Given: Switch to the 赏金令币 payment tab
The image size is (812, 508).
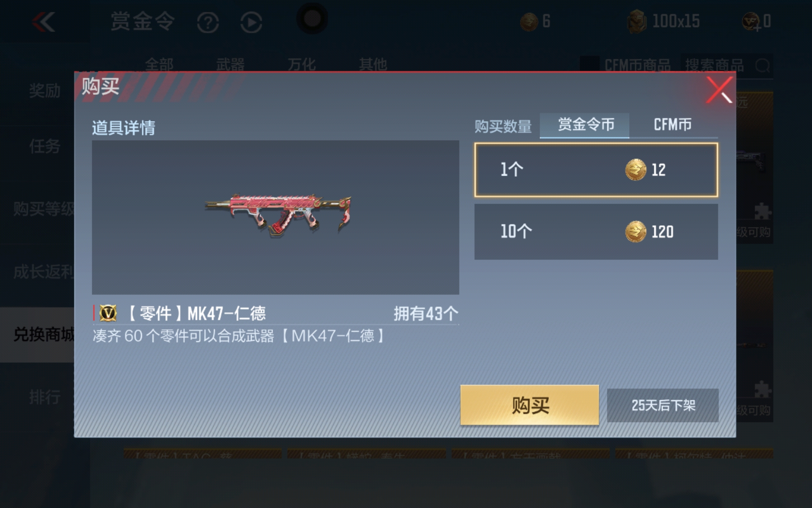Looking at the screenshot, I should pyautogui.click(x=584, y=125).
